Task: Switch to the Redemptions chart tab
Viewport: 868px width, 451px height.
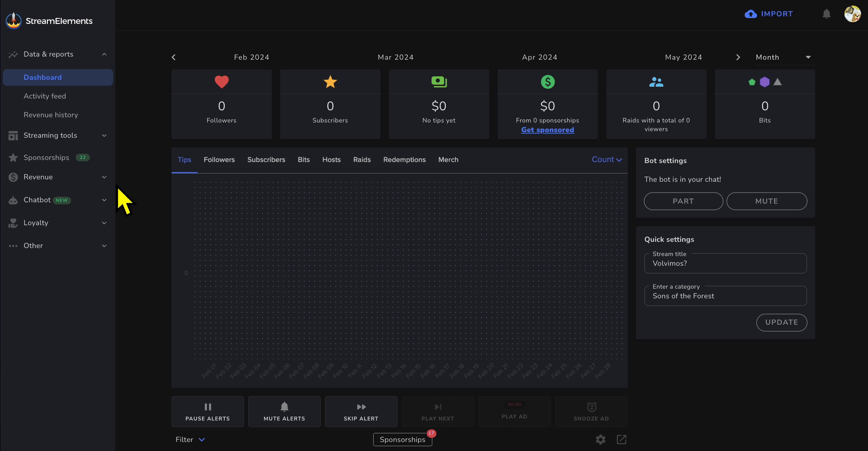Action: [404, 160]
